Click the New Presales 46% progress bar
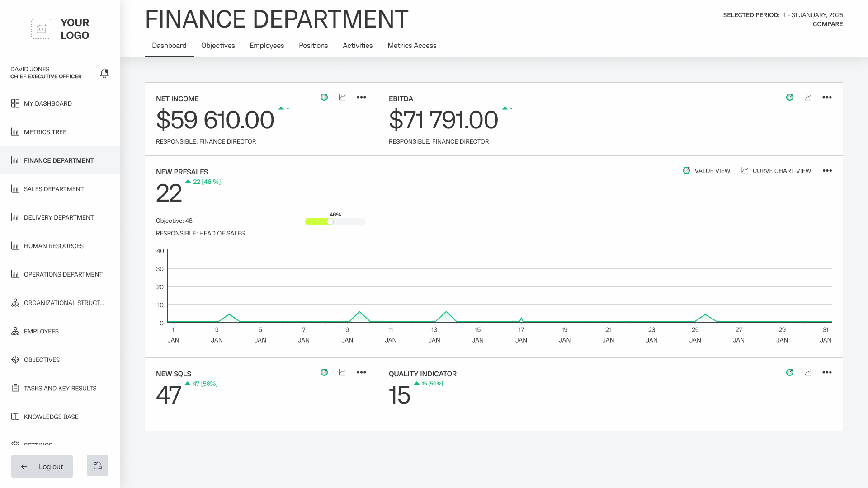 [x=335, y=221]
